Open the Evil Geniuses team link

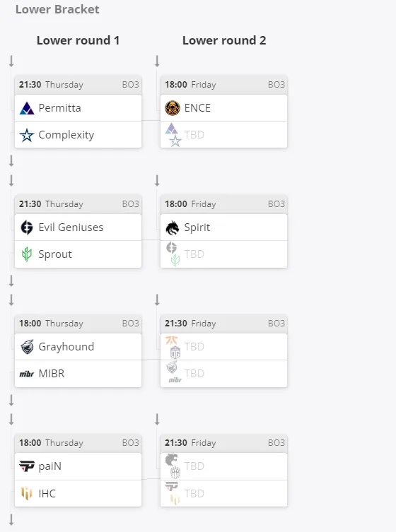(x=71, y=227)
